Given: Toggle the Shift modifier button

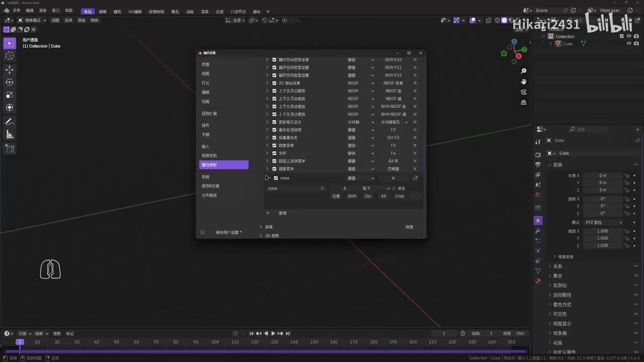Looking at the screenshot, I should [352, 196].
